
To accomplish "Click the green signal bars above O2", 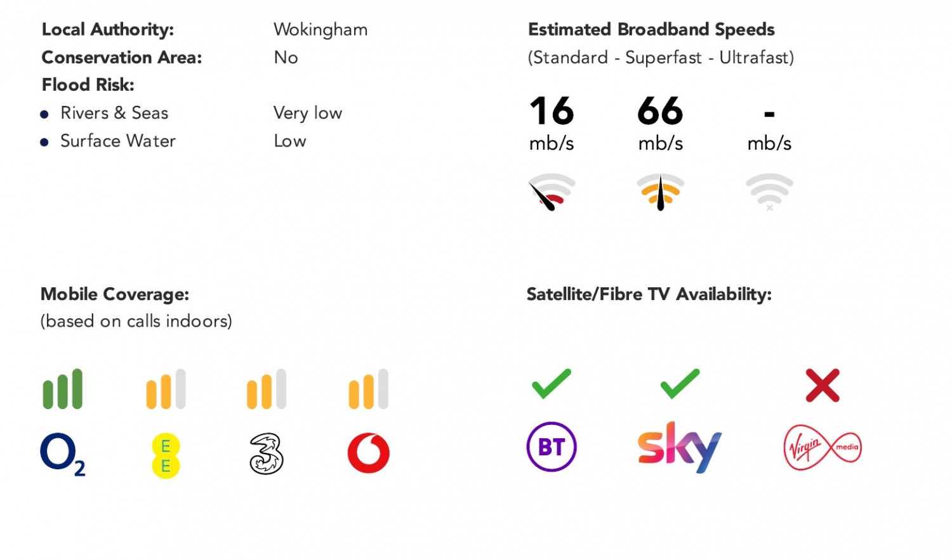I will 63,389.
